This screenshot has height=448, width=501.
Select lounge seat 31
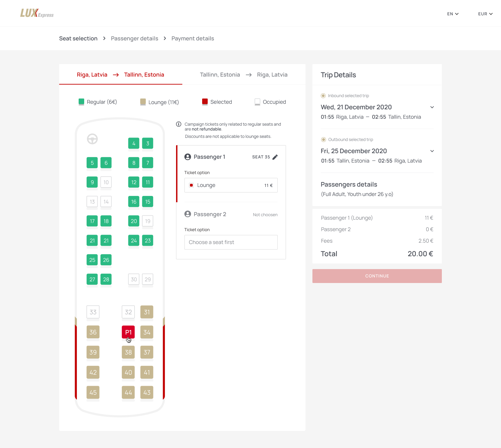point(147,312)
